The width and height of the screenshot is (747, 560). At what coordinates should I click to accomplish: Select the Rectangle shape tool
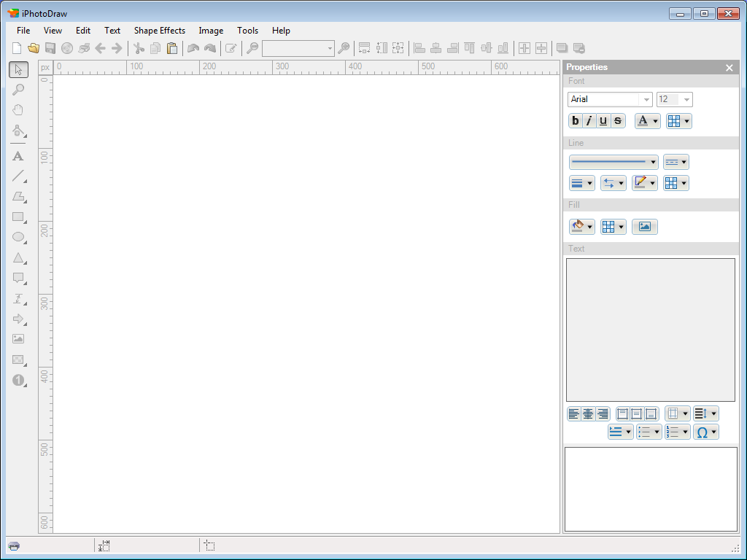pyautogui.click(x=18, y=217)
